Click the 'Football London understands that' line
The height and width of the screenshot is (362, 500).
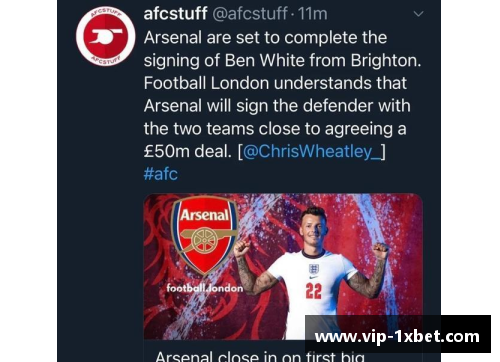pos(275,83)
